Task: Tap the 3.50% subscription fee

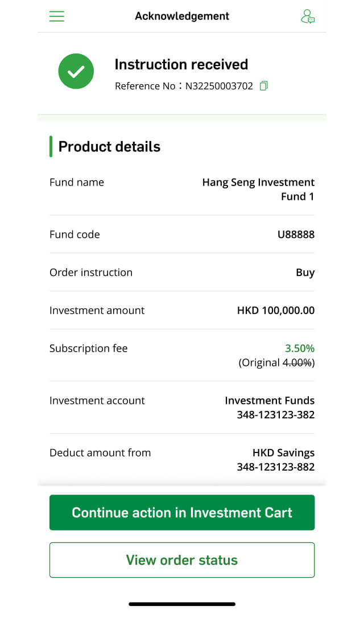Action: tap(300, 348)
